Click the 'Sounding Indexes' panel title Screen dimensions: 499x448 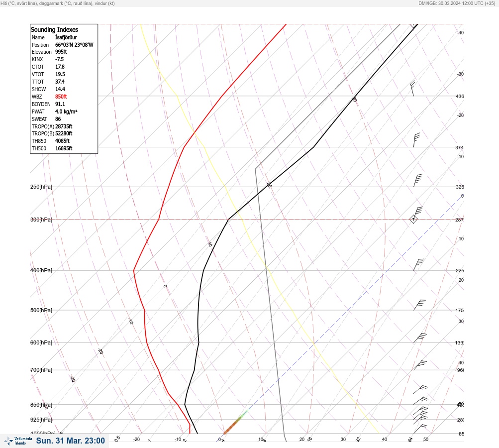pos(54,29)
